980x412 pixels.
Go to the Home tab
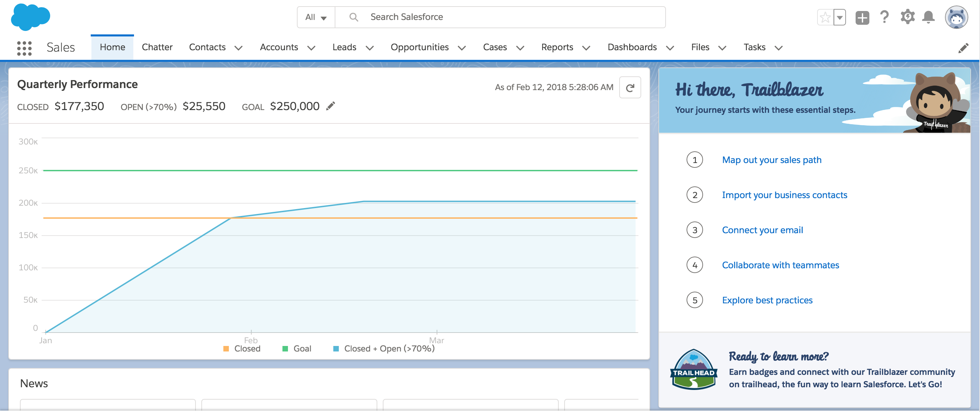pyautogui.click(x=112, y=47)
